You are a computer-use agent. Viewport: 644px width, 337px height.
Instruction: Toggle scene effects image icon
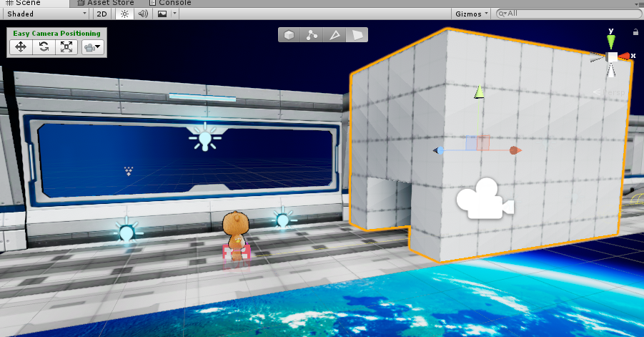coord(162,14)
